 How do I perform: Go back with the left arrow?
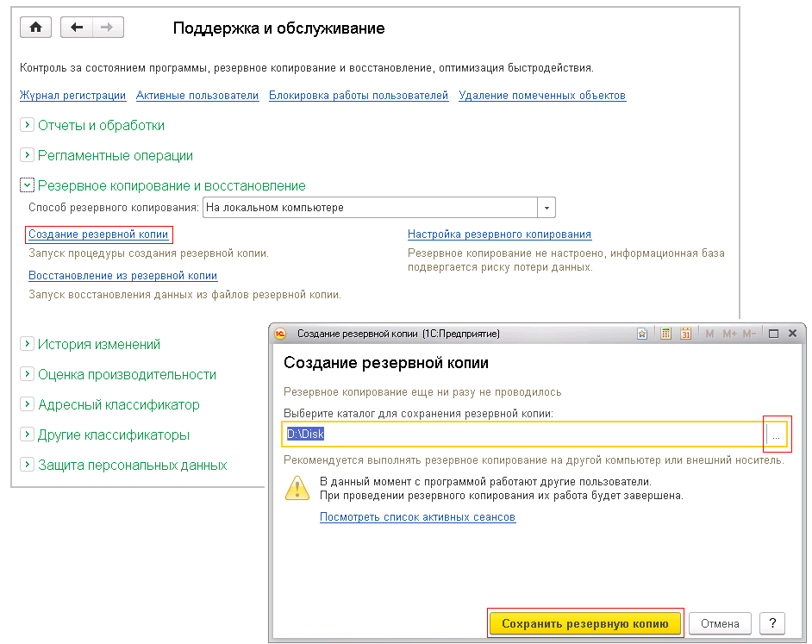tap(77, 28)
